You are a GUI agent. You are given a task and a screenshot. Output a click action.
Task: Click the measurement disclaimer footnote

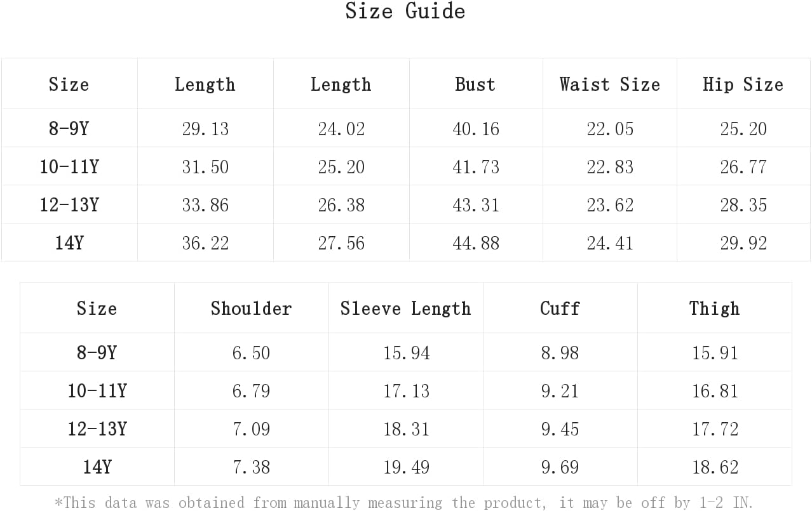(x=404, y=503)
